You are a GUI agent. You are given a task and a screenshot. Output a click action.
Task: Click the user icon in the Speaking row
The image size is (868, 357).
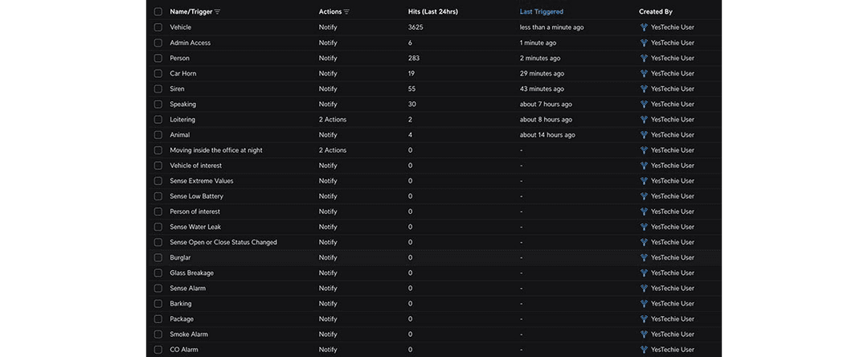pyautogui.click(x=644, y=104)
